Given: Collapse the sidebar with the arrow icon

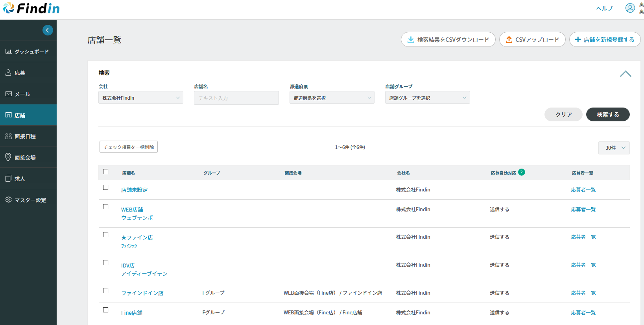Looking at the screenshot, I should tap(48, 30).
